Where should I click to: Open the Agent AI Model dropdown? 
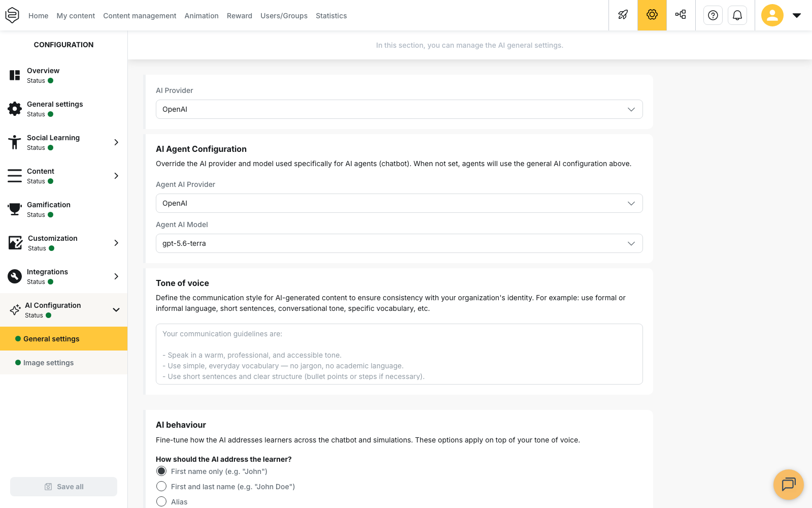point(399,243)
